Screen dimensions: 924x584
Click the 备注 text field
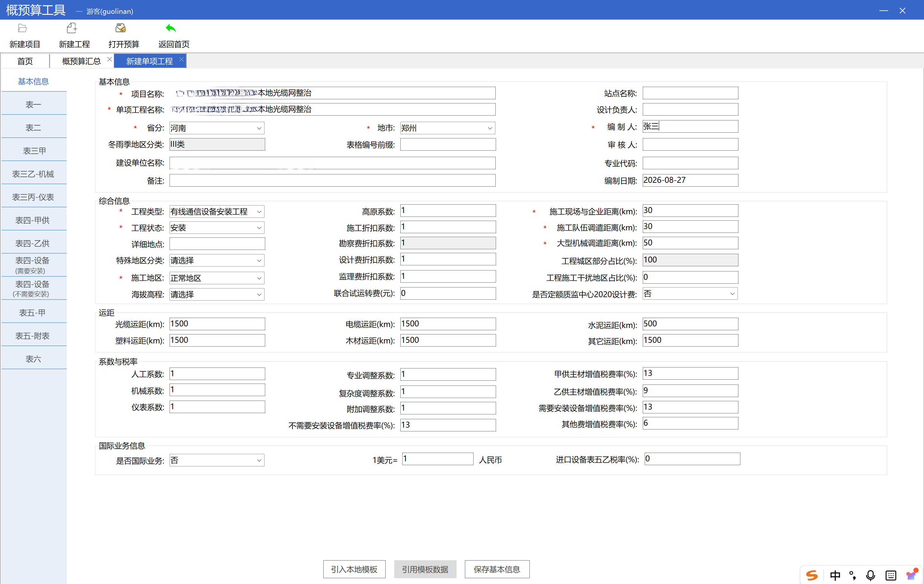pyautogui.click(x=332, y=181)
